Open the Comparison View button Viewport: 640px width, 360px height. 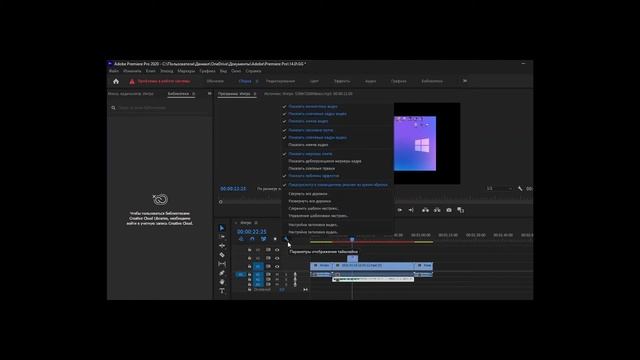pyautogui.click(x=460, y=210)
